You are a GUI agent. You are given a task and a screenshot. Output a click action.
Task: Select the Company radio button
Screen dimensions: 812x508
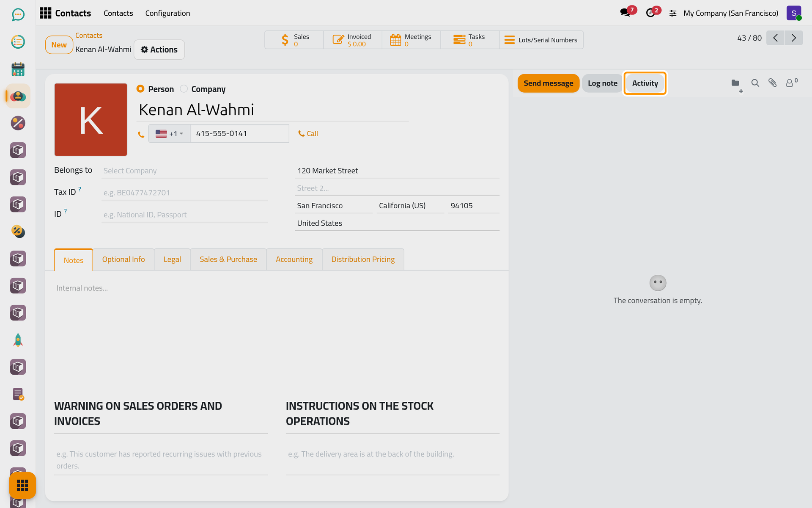click(184, 89)
